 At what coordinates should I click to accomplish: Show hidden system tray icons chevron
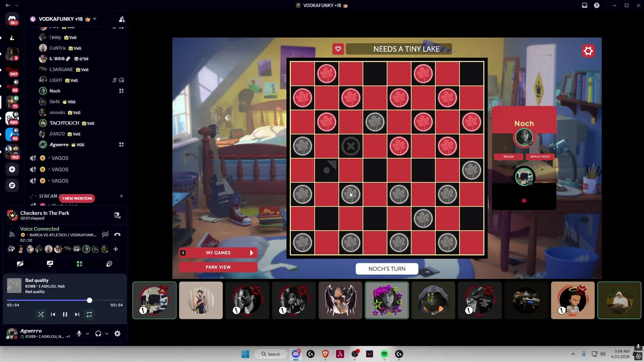[573, 354]
